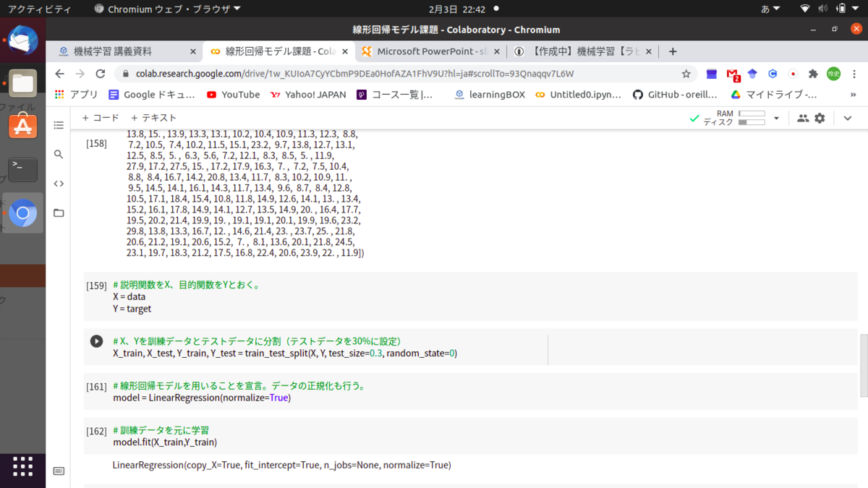Open the YouTube bookmark

pyautogui.click(x=233, y=95)
